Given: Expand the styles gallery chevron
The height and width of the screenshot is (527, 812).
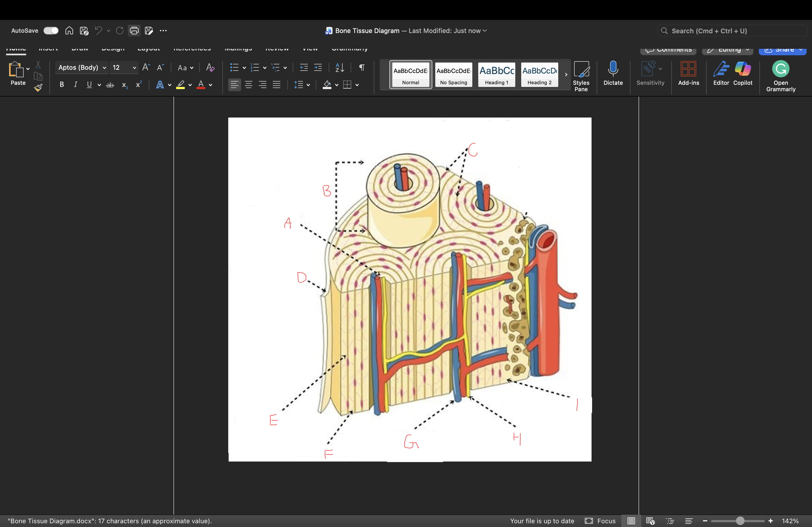Looking at the screenshot, I should [566, 74].
